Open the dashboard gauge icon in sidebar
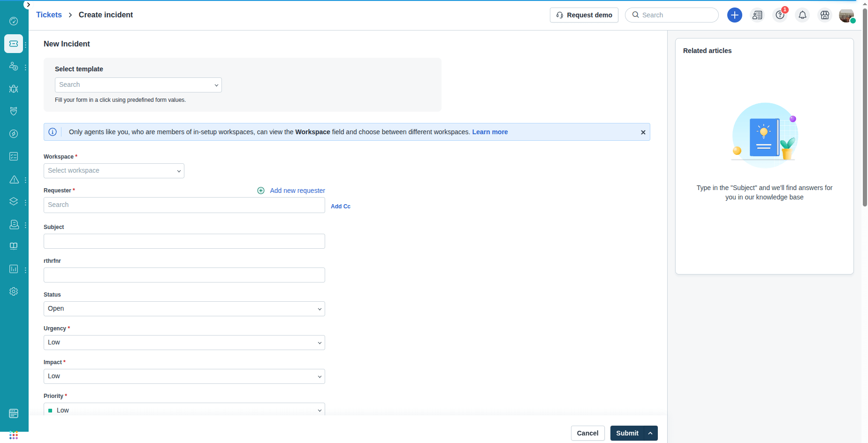This screenshot has height=443, width=868. 14,21
